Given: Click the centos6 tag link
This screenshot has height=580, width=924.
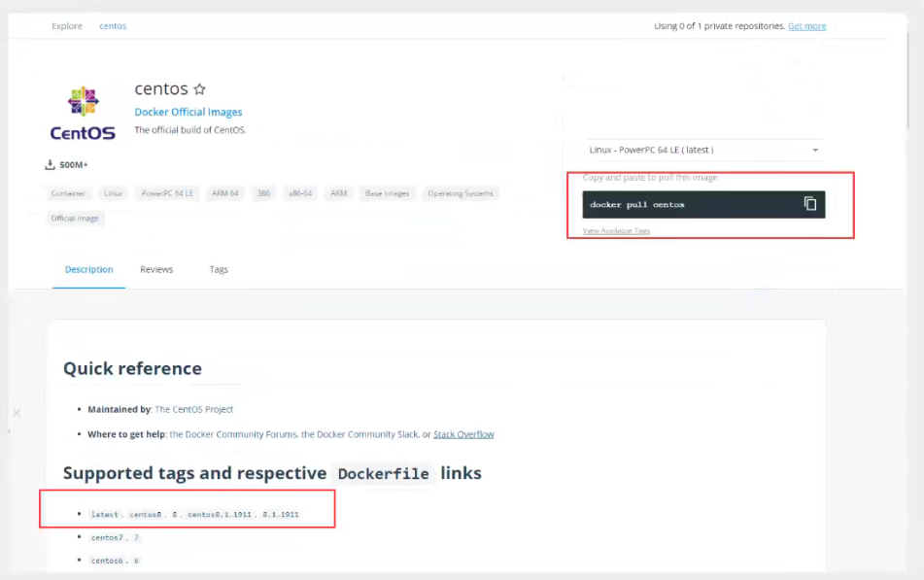Looking at the screenshot, I should coord(107,561).
